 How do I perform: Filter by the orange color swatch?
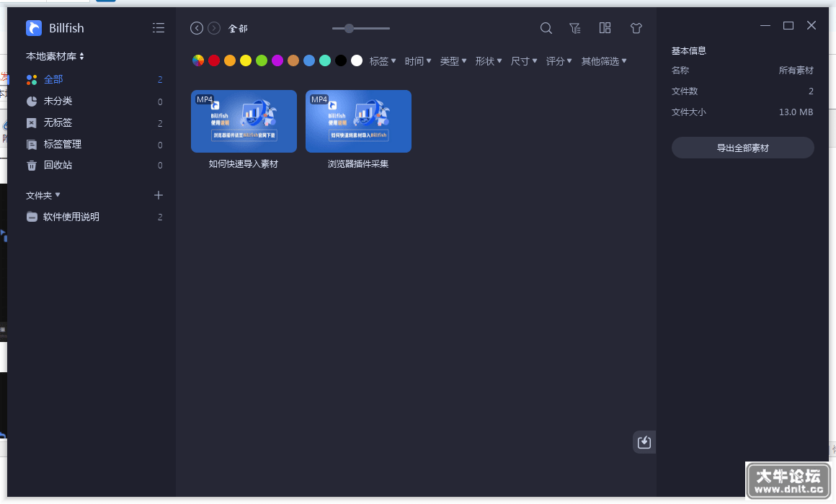coord(230,60)
